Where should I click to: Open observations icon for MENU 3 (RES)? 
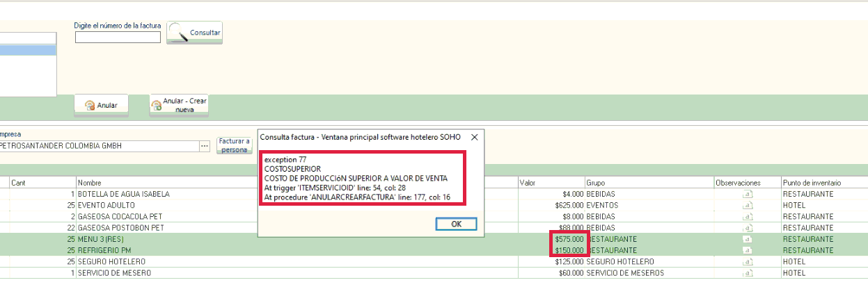748,239
